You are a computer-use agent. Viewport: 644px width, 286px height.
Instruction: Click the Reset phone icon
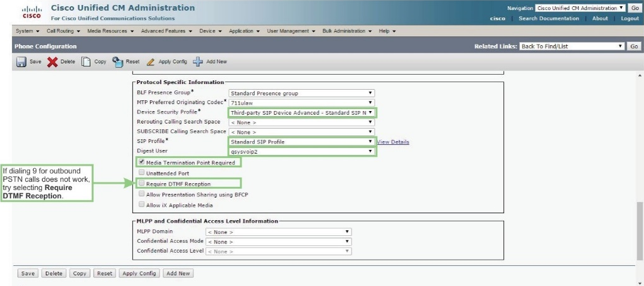point(117,62)
